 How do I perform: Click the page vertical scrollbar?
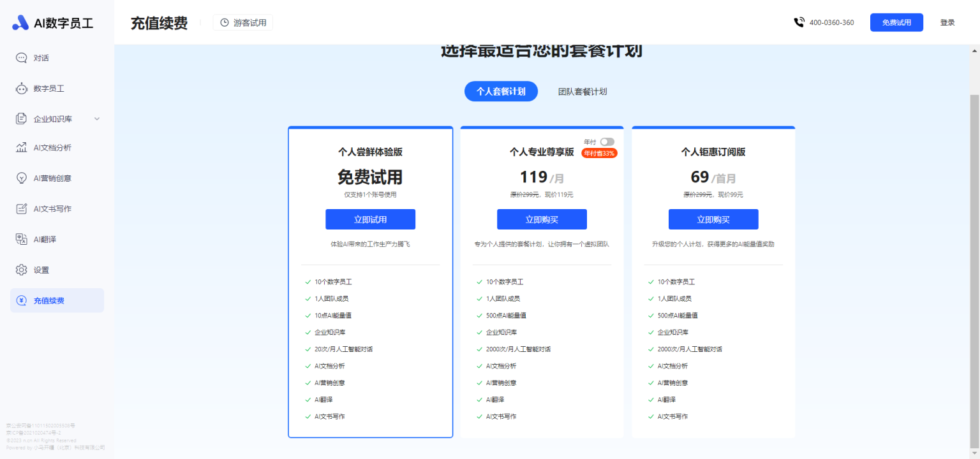click(x=974, y=255)
